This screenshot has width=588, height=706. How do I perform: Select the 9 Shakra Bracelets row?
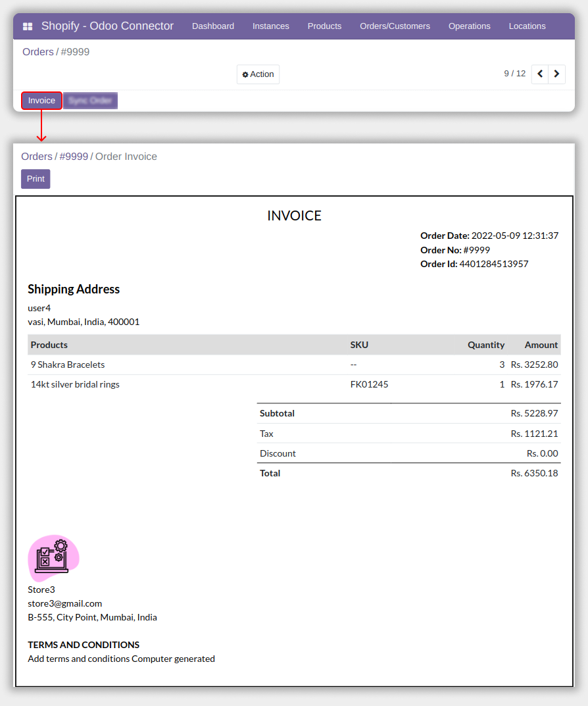point(294,365)
